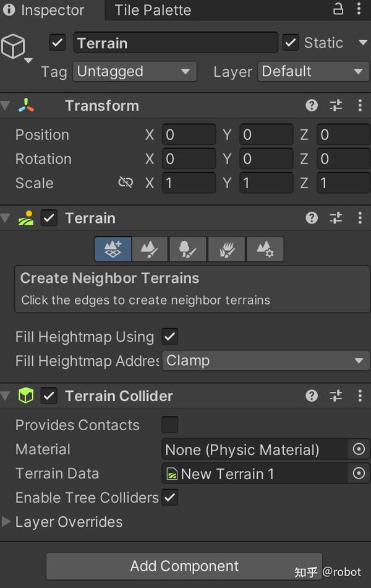The height and width of the screenshot is (588, 371).
Task: Click the Terrain name input field
Action: [x=176, y=43]
